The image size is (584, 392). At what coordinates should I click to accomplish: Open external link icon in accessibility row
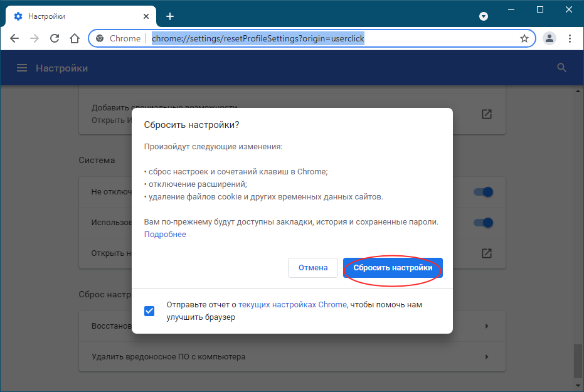pos(487,114)
